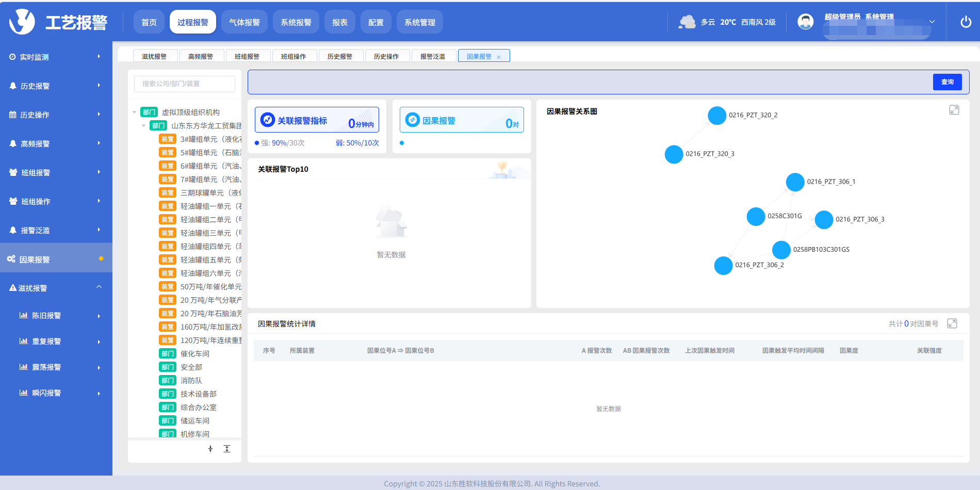Viewport: 980px width, 490px height.
Task: Click the 0216_PZT_320_2 graph node
Action: tap(717, 116)
